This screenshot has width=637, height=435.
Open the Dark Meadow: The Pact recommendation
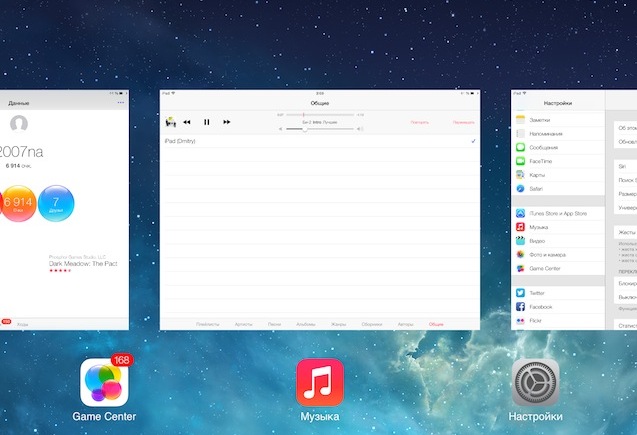[82, 262]
